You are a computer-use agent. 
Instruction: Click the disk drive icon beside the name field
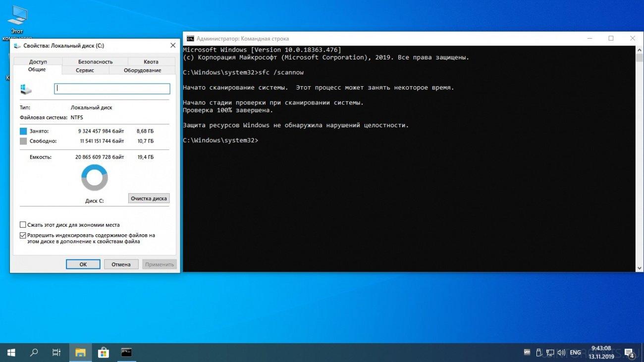click(26, 89)
